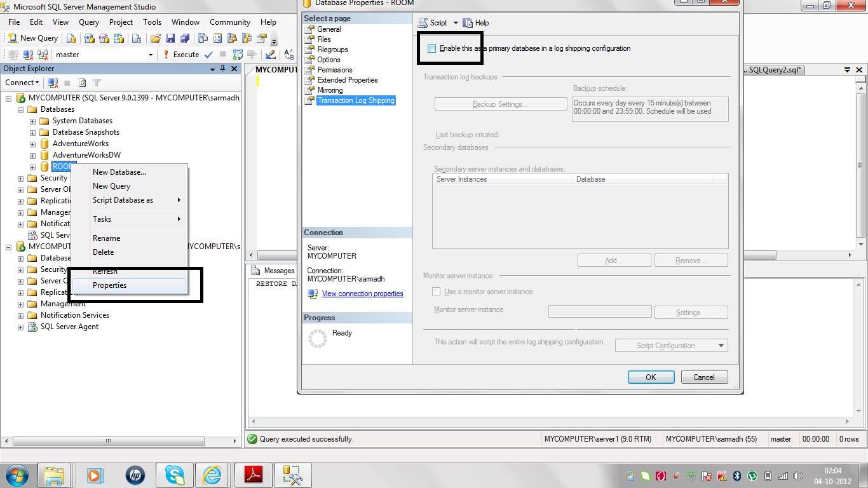The image size is (868, 488).
Task: Open the Tasks submenu in context menu
Action: [x=129, y=219]
